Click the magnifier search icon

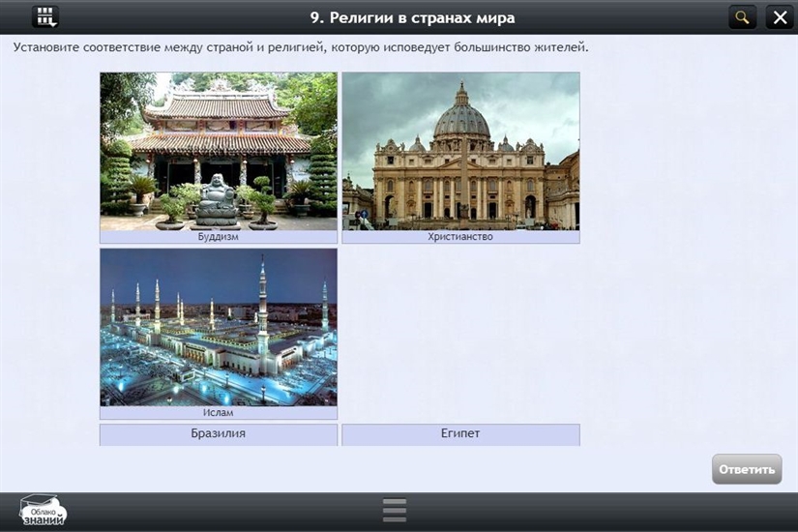pyautogui.click(x=742, y=16)
